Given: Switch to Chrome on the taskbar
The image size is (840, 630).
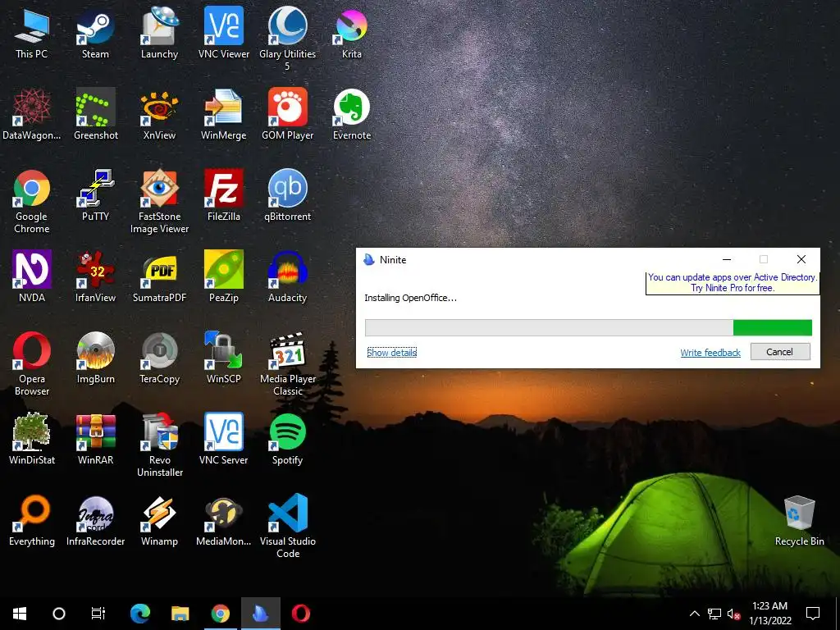Looking at the screenshot, I should click(x=220, y=614).
